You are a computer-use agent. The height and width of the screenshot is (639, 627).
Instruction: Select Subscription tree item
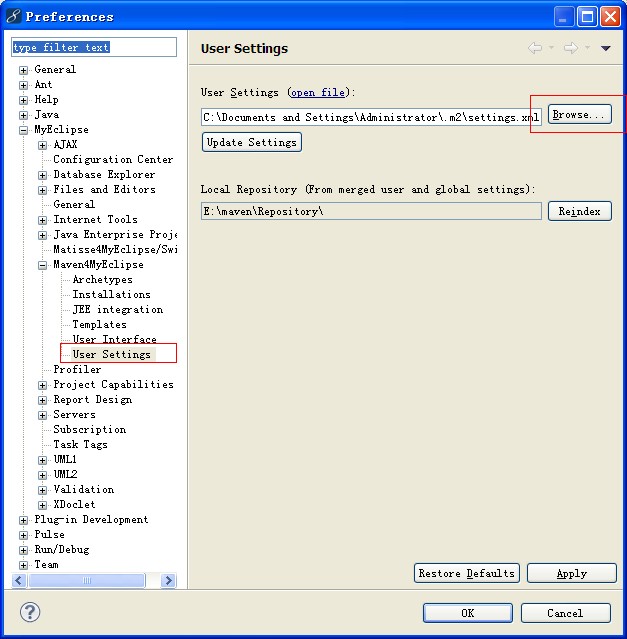pos(90,429)
